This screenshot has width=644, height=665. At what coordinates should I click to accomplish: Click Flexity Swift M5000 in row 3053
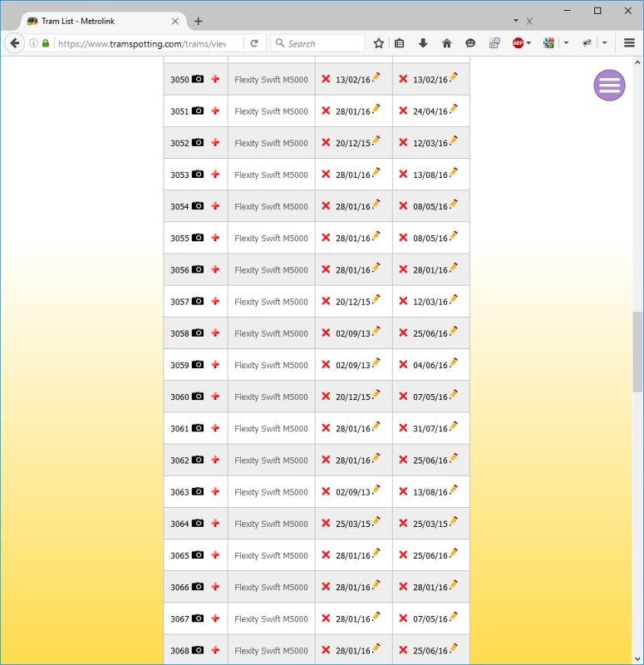(272, 175)
